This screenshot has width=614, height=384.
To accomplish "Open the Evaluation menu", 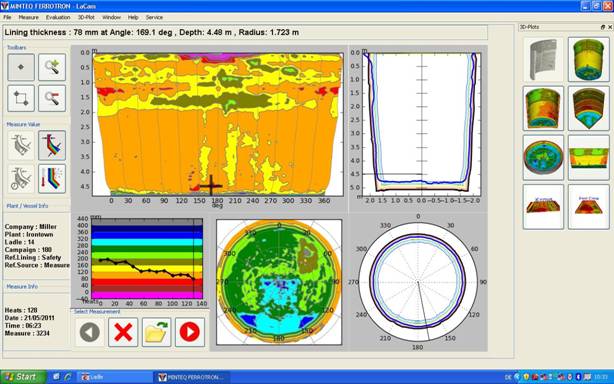I will coord(58,17).
